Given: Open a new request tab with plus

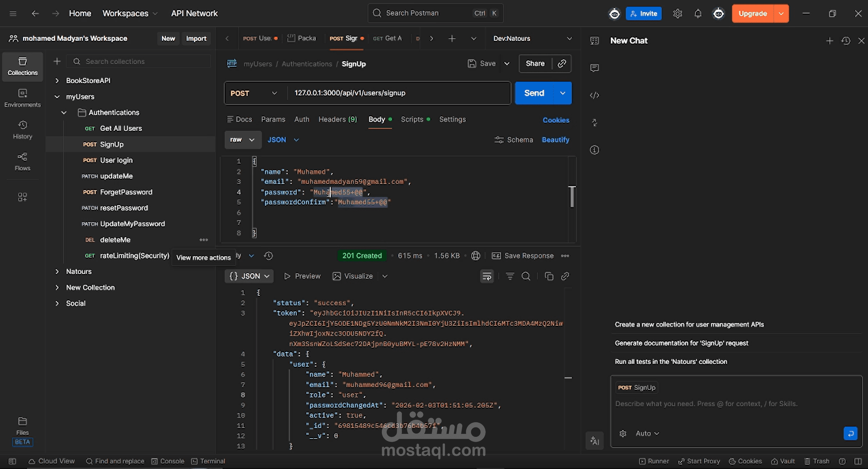Looking at the screenshot, I should [x=452, y=39].
